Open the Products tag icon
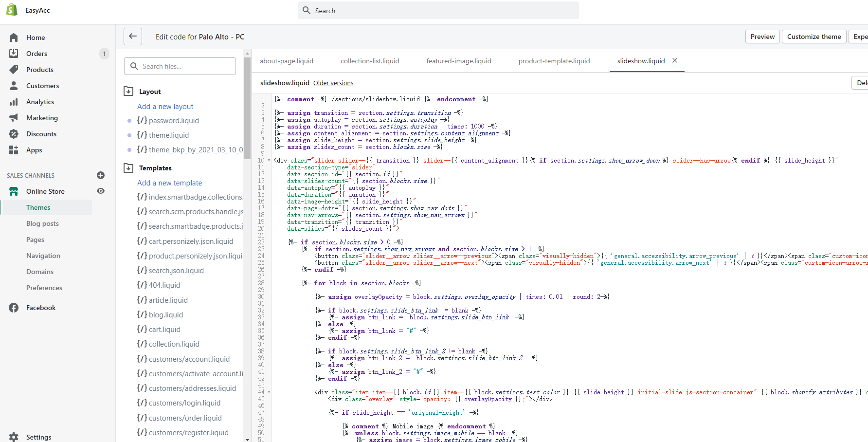Image resolution: width=868 pixels, height=442 pixels. [x=14, y=70]
